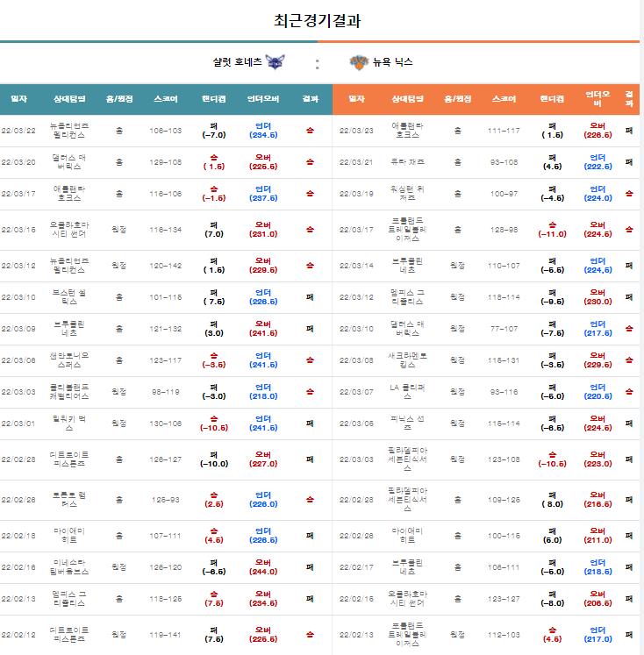Click opponent 밀워키 벅스

point(69,424)
